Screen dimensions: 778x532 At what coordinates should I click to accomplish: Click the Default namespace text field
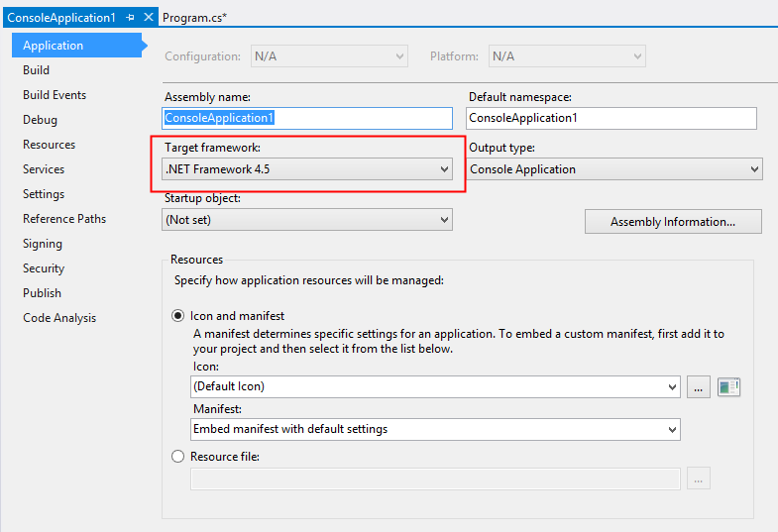coord(611,118)
